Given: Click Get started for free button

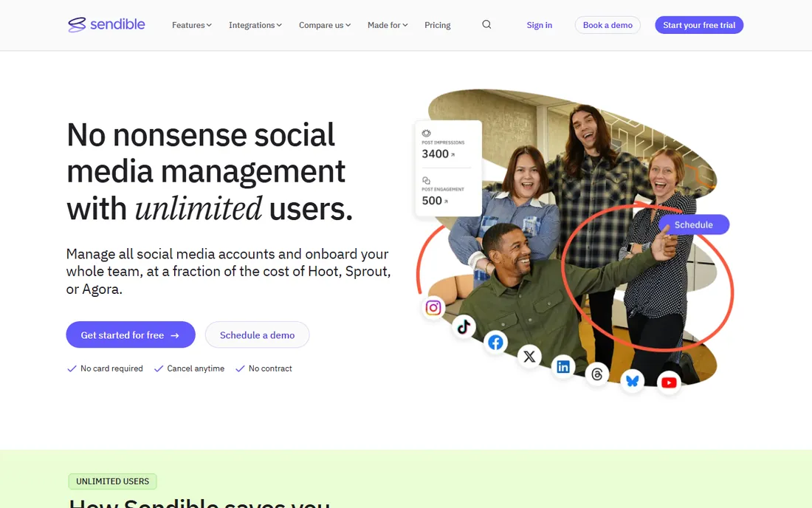Looking at the screenshot, I should pyautogui.click(x=131, y=335).
